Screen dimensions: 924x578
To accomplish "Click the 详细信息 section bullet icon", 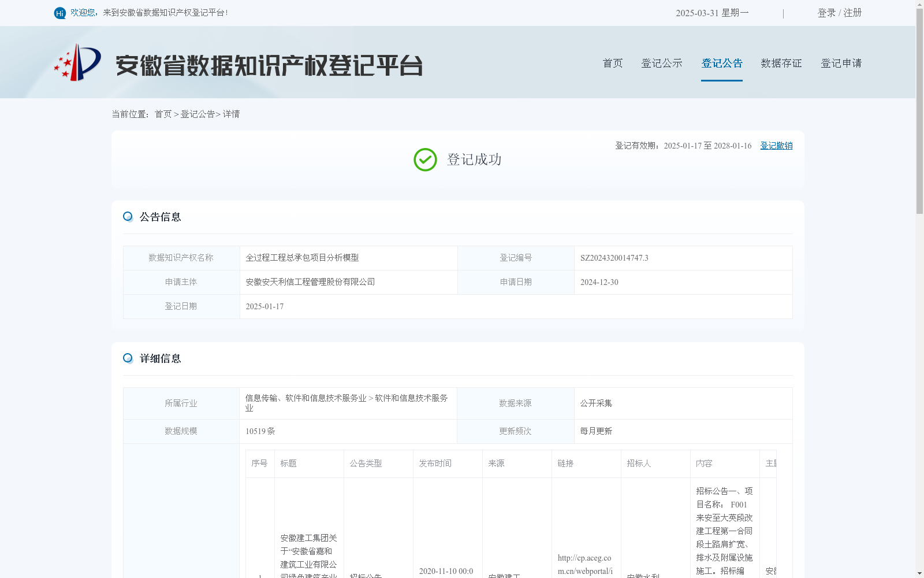I will coord(128,358).
